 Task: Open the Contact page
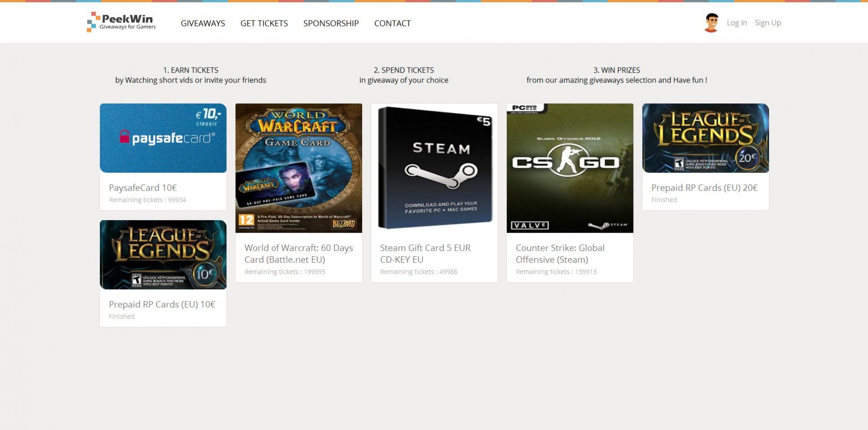(x=393, y=23)
